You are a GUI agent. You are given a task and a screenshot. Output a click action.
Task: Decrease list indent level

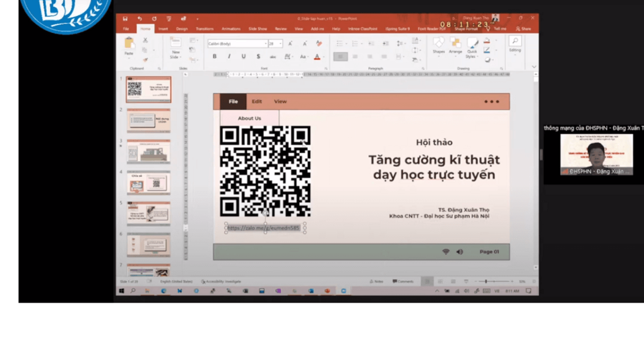tap(371, 43)
